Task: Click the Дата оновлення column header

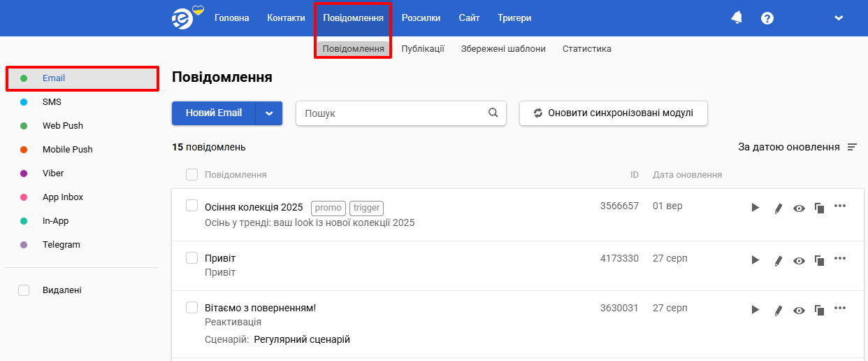Action: pos(687,175)
